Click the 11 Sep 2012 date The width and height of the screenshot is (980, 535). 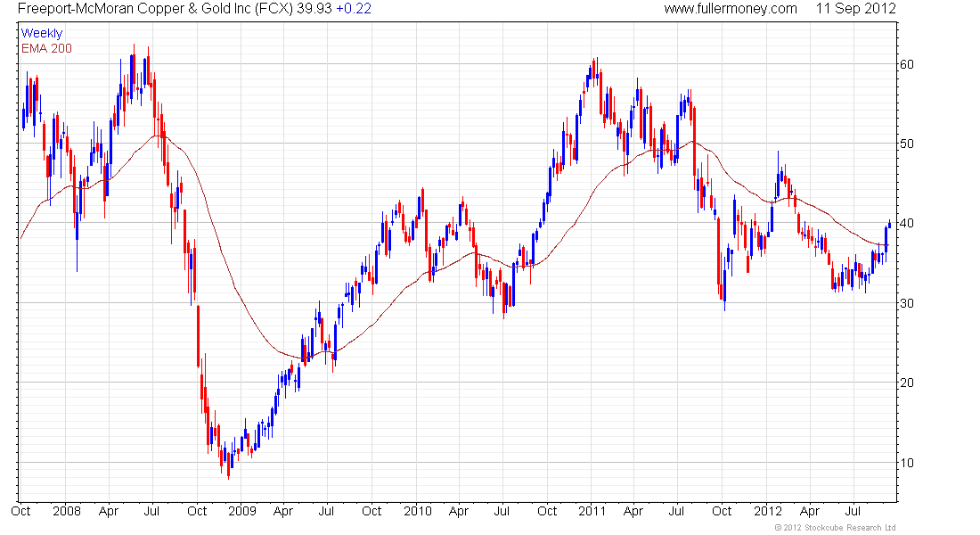tap(855, 9)
